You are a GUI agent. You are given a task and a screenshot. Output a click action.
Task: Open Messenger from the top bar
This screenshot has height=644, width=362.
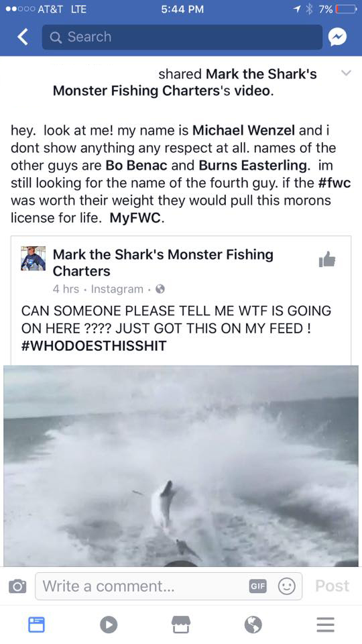tap(337, 37)
